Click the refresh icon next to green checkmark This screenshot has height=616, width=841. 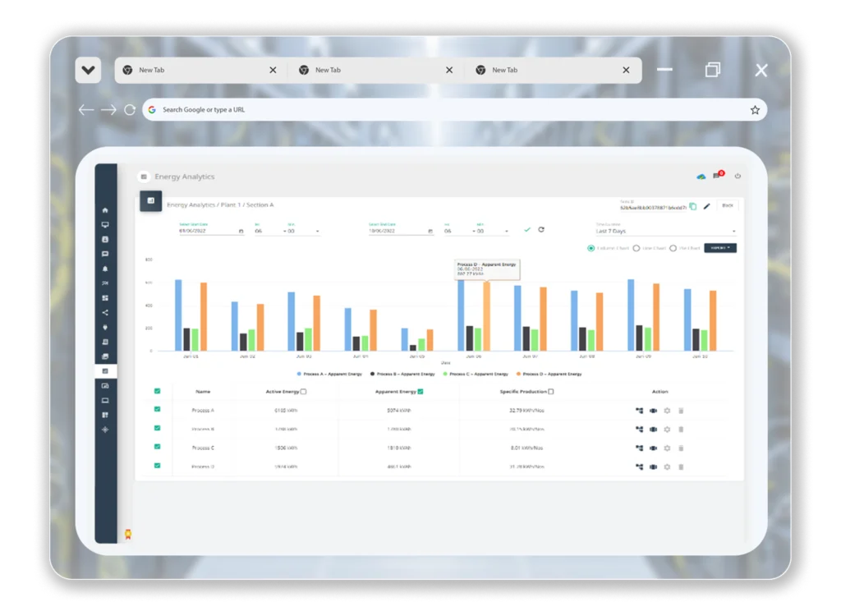coord(541,230)
